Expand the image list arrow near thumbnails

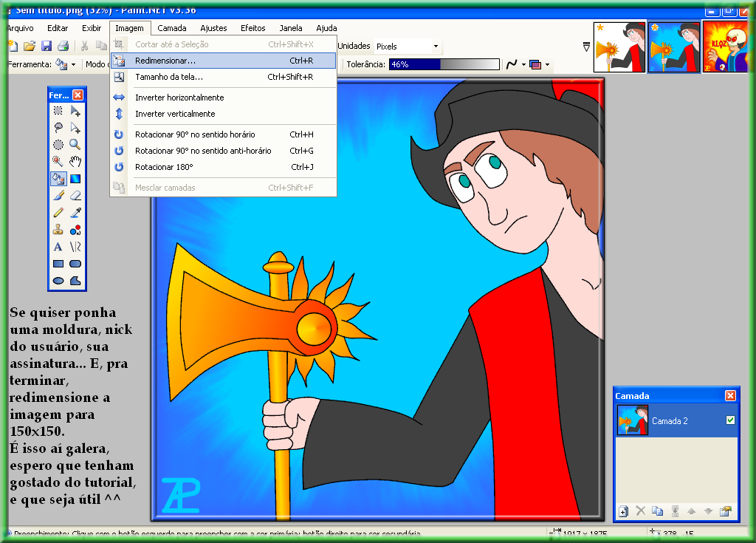click(x=586, y=47)
